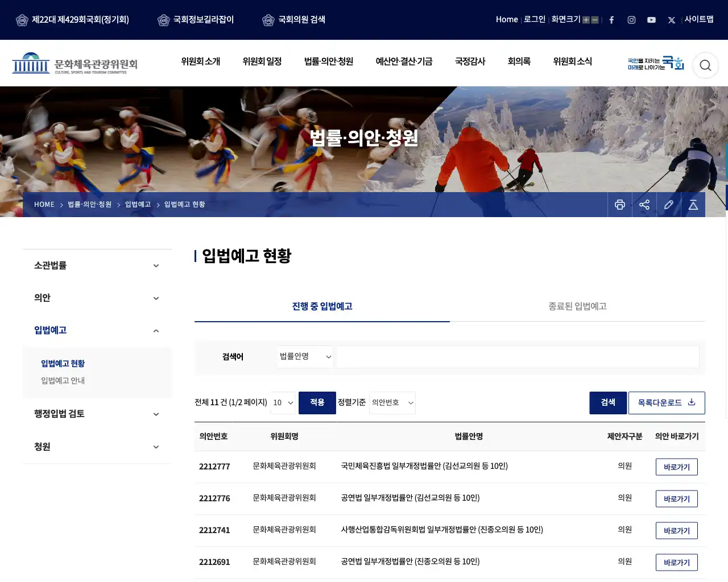Click the pencil edit icon

[669, 205]
